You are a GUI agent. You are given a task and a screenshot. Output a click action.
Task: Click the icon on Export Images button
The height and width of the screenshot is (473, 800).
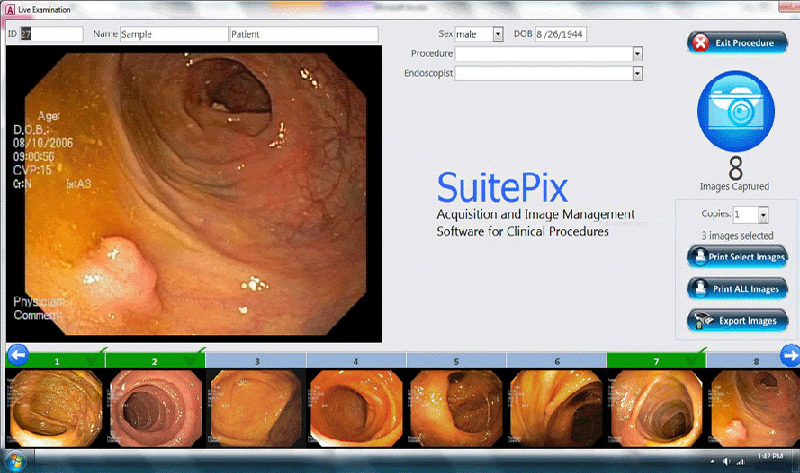click(x=700, y=321)
